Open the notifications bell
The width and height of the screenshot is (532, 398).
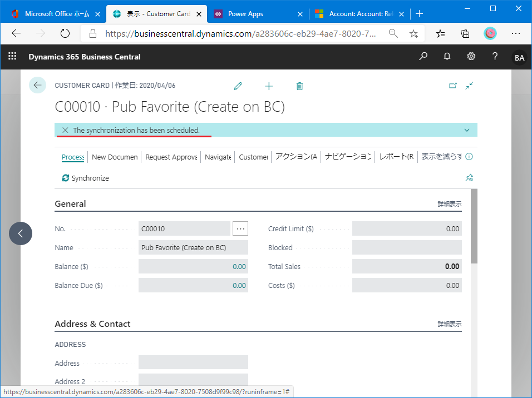coord(447,56)
